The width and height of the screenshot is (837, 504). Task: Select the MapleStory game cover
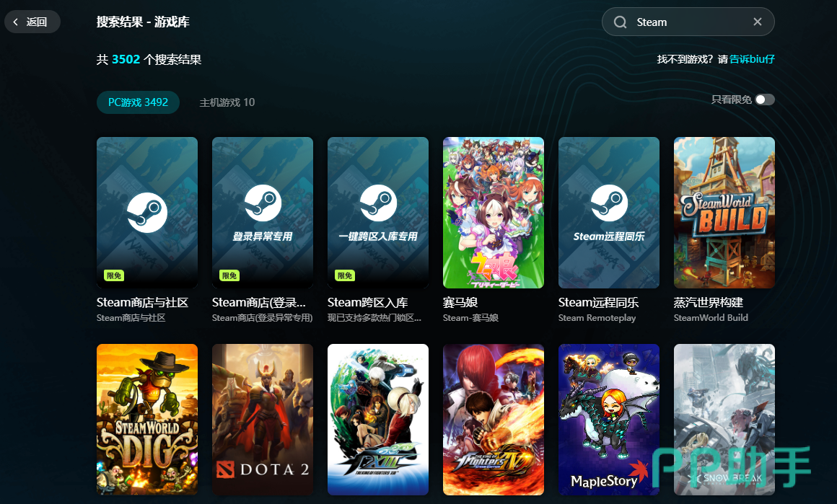(609, 419)
